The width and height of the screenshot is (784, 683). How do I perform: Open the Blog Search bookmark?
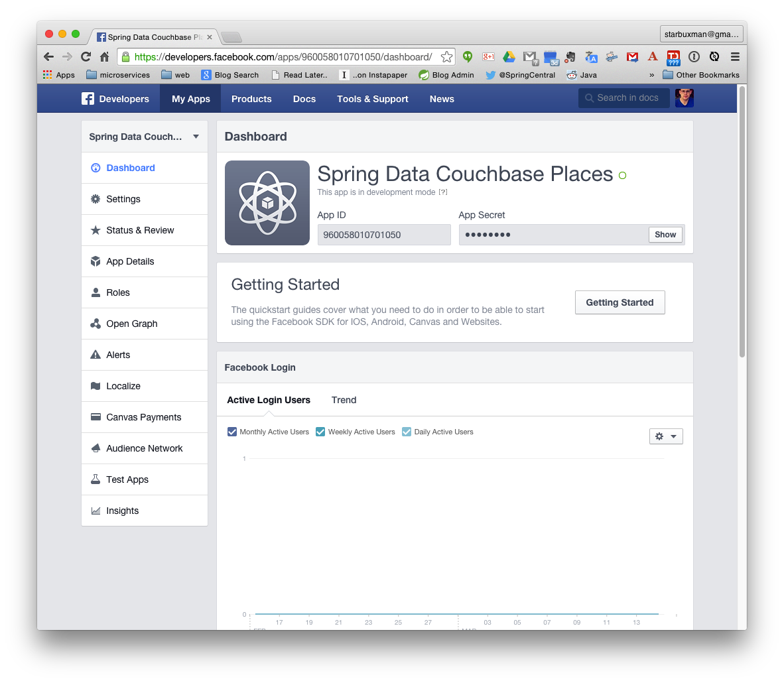[230, 75]
